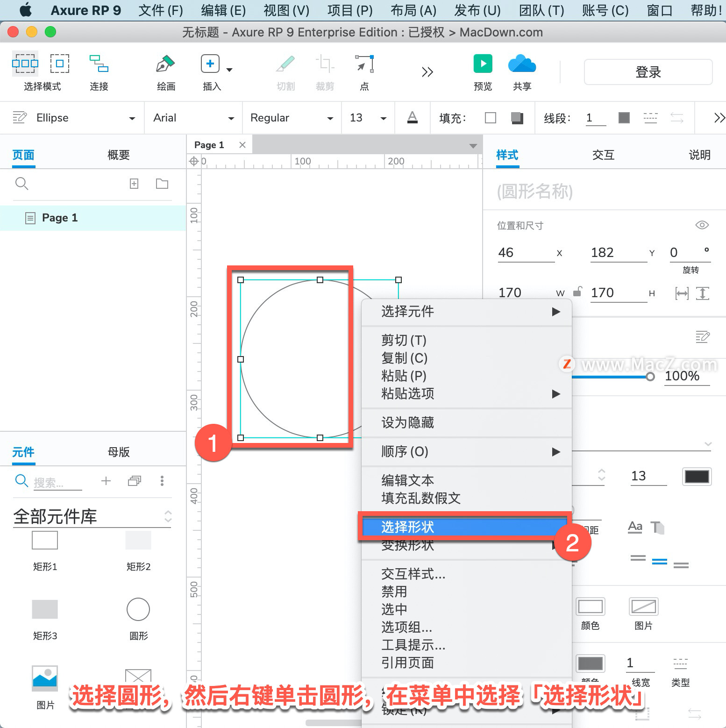Viewport: 726px width, 728px height.
Task: Click the opacity slider handle
Action: [650, 377]
